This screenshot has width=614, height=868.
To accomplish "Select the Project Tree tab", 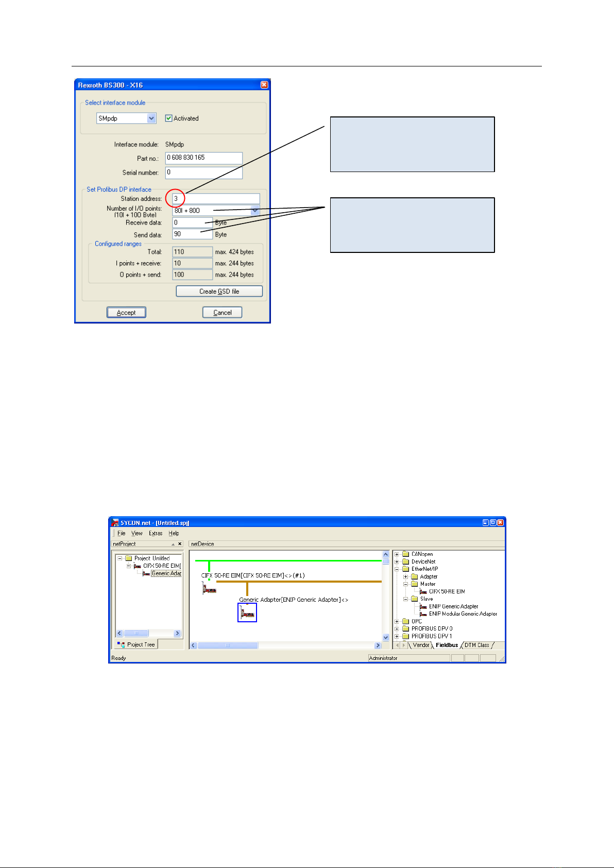I will (x=137, y=644).
